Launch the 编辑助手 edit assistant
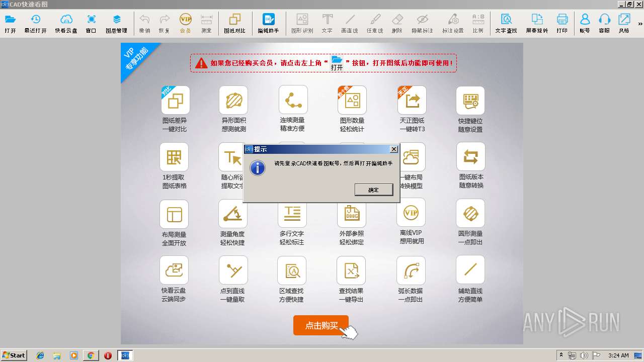The width and height of the screenshot is (644, 362). tap(268, 23)
